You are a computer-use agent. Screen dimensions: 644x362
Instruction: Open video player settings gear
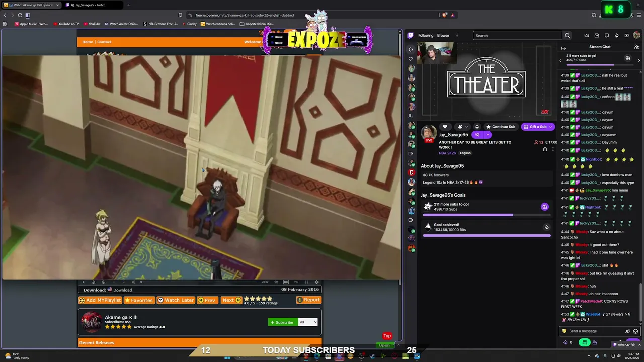pyautogui.click(x=316, y=282)
